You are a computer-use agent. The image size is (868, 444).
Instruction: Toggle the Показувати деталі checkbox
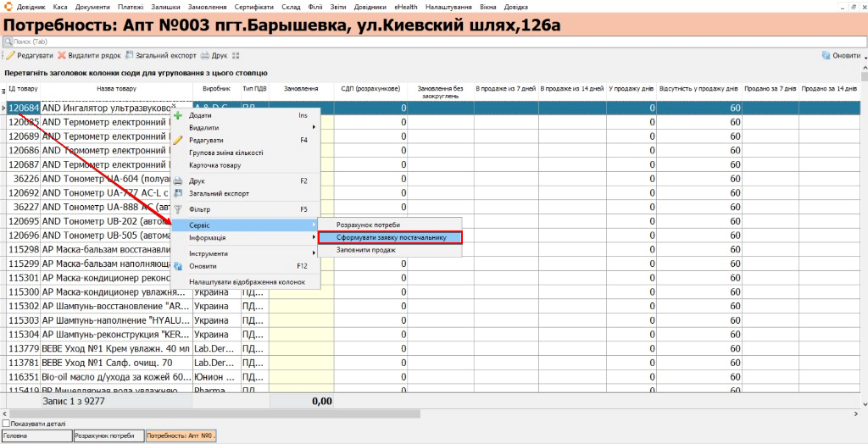pos(6,424)
